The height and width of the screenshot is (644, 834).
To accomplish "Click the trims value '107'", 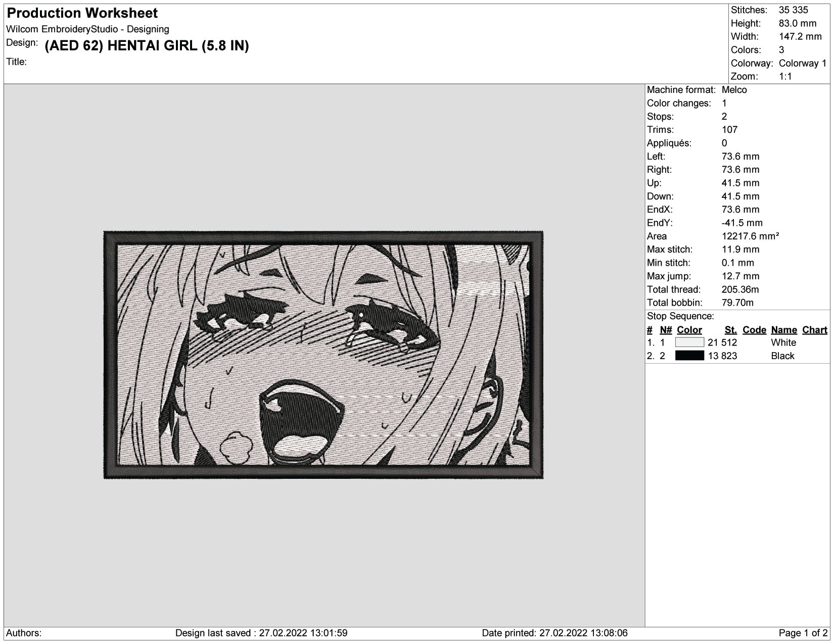I will pos(729,130).
